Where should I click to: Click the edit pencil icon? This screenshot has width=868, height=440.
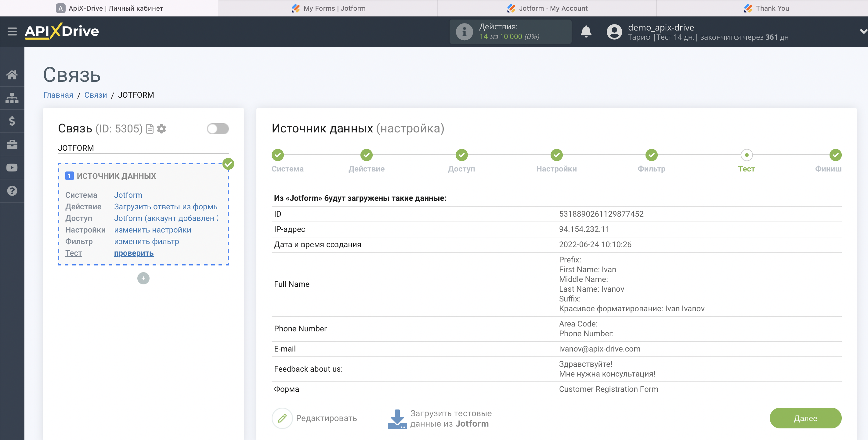point(282,418)
